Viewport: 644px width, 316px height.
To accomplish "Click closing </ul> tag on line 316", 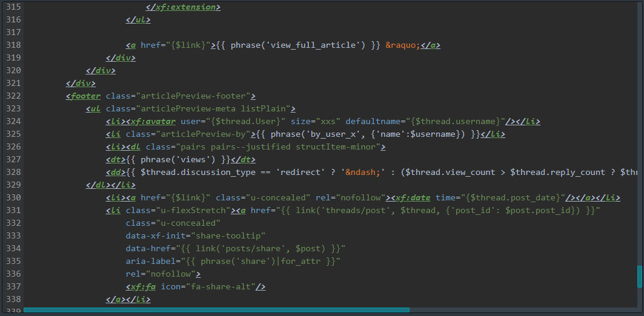I will click(x=138, y=20).
